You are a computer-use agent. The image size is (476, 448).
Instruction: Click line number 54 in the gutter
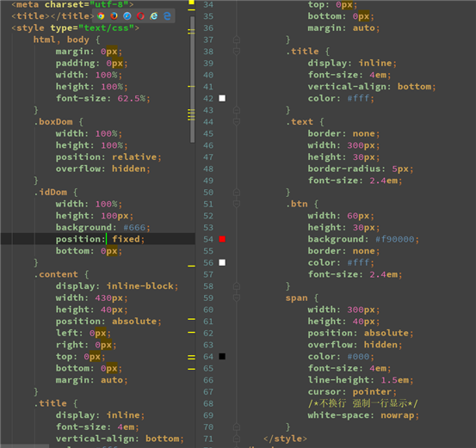(x=208, y=239)
